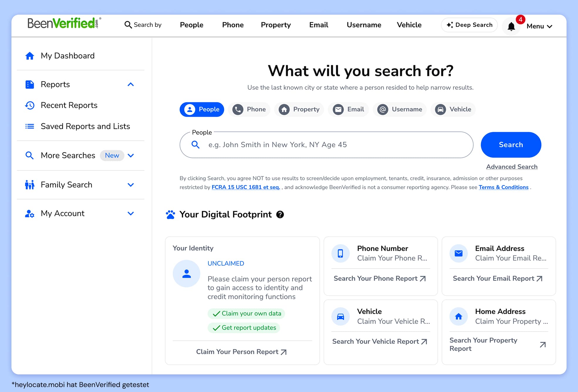Open Saved Reports and Lists
578x392 pixels.
point(85,126)
